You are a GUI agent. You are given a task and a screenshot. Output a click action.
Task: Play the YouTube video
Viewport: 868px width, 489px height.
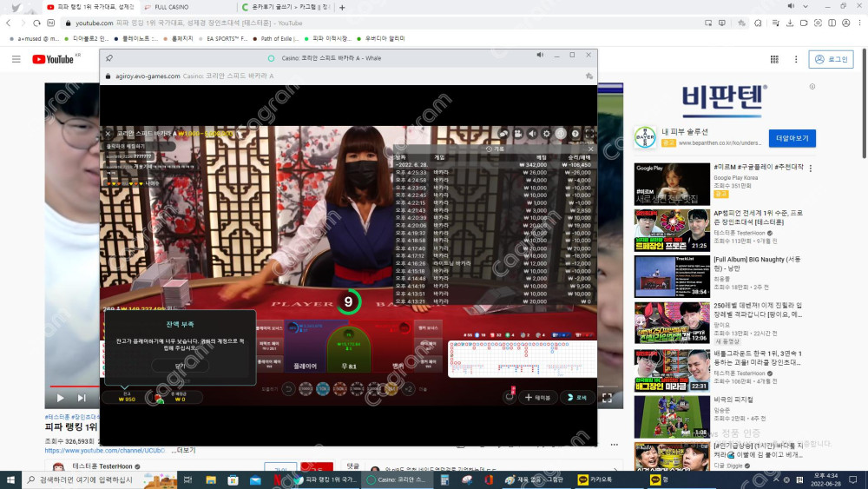coord(60,398)
